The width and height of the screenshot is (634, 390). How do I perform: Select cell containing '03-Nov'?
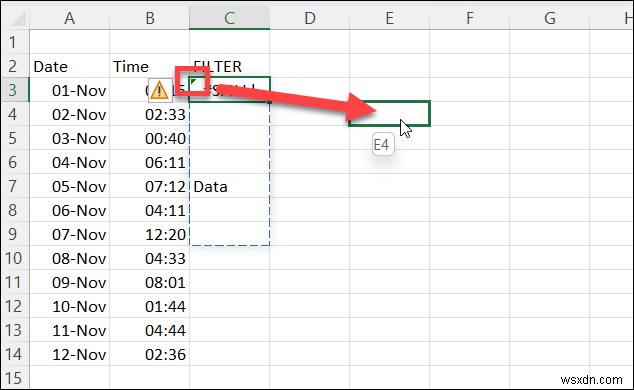pos(69,138)
